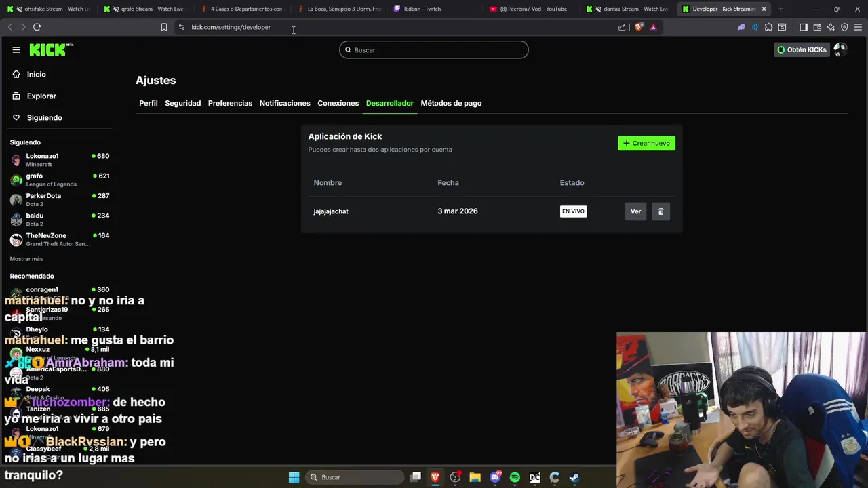Switch to Seguridad settings tab

tap(183, 103)
